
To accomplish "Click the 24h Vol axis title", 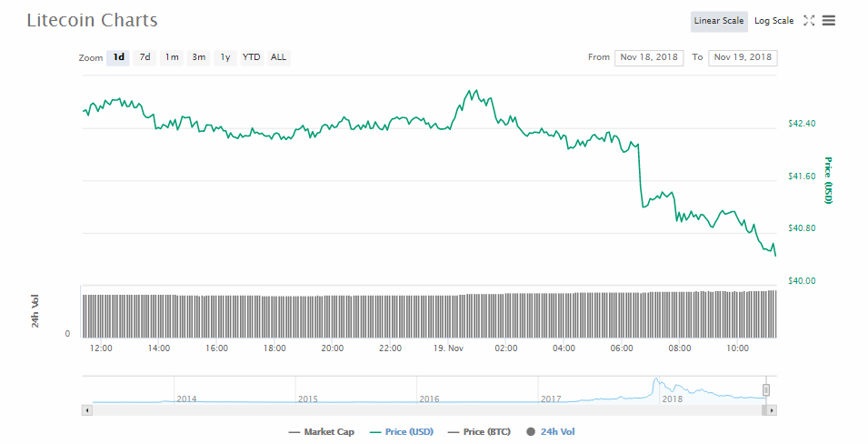I will (x=35, y=311).
